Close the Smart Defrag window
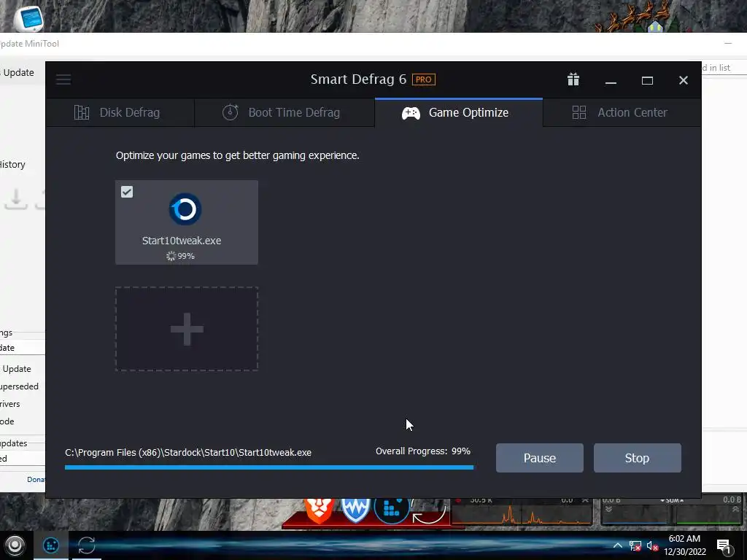 (683, 80)
